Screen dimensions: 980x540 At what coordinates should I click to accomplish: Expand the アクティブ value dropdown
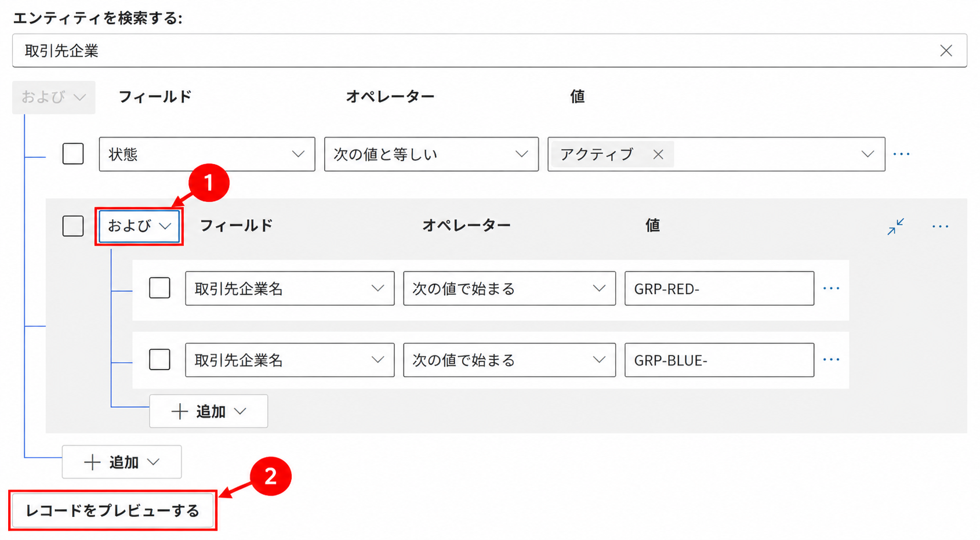coord(868,154)
